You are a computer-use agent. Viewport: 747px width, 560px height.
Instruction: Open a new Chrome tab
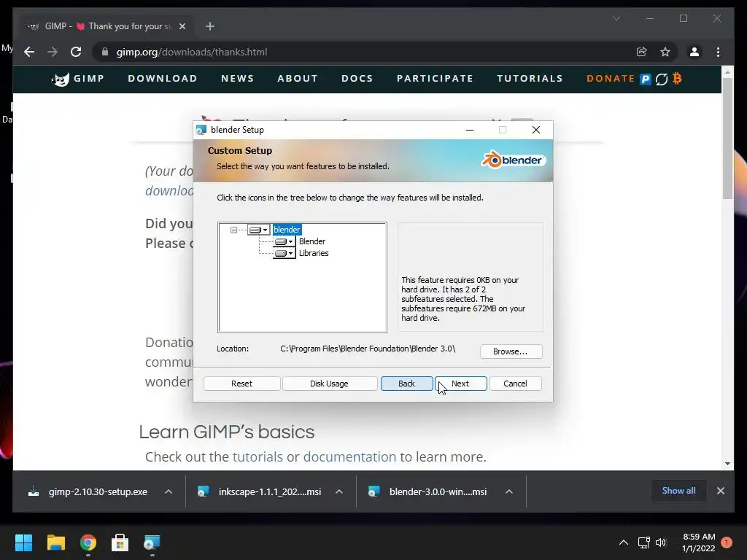(210, 26)
